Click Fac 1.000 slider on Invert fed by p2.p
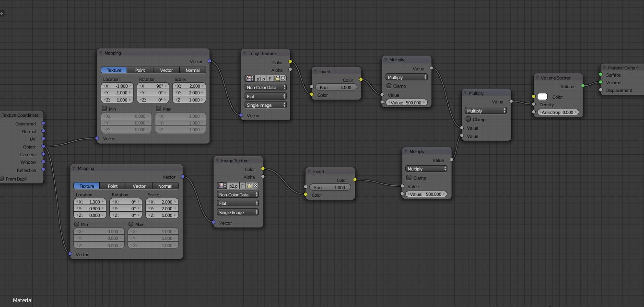This screenshot has height=307, width=644. coord(329,187)
